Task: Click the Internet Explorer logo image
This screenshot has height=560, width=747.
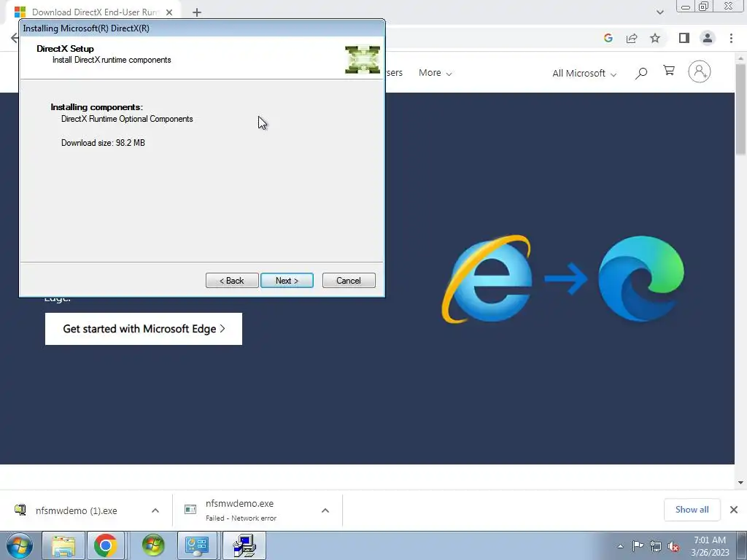Action: click(487, 279)
